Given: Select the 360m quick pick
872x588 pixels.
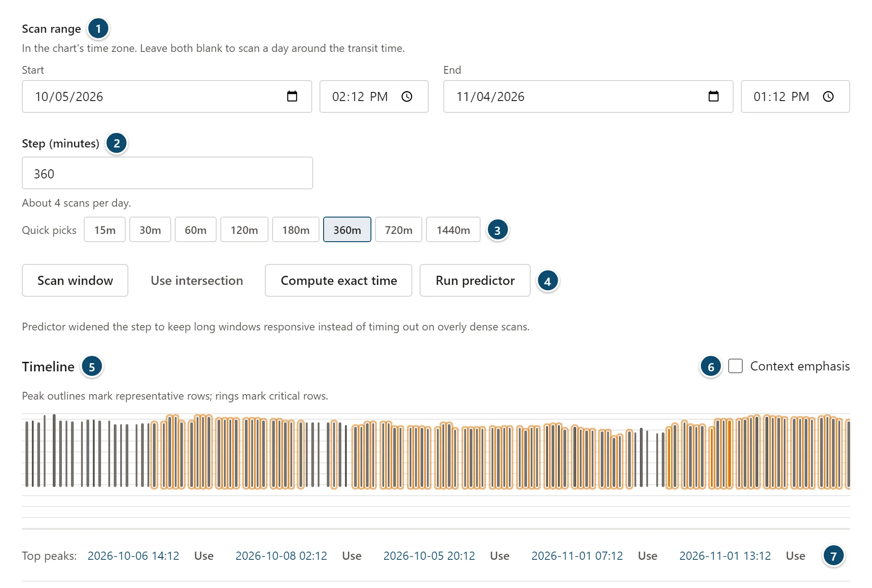Looking at the screenshot, I should (x=347, y=230).
